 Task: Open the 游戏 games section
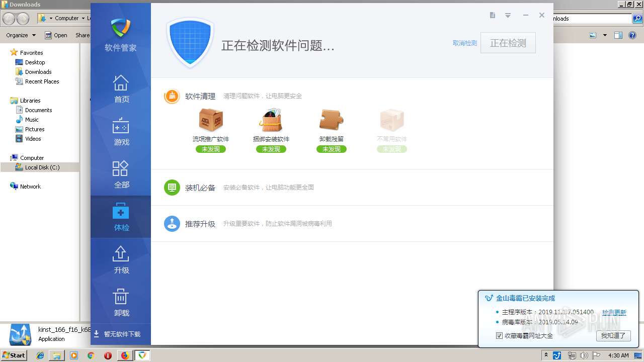(121, 132)
